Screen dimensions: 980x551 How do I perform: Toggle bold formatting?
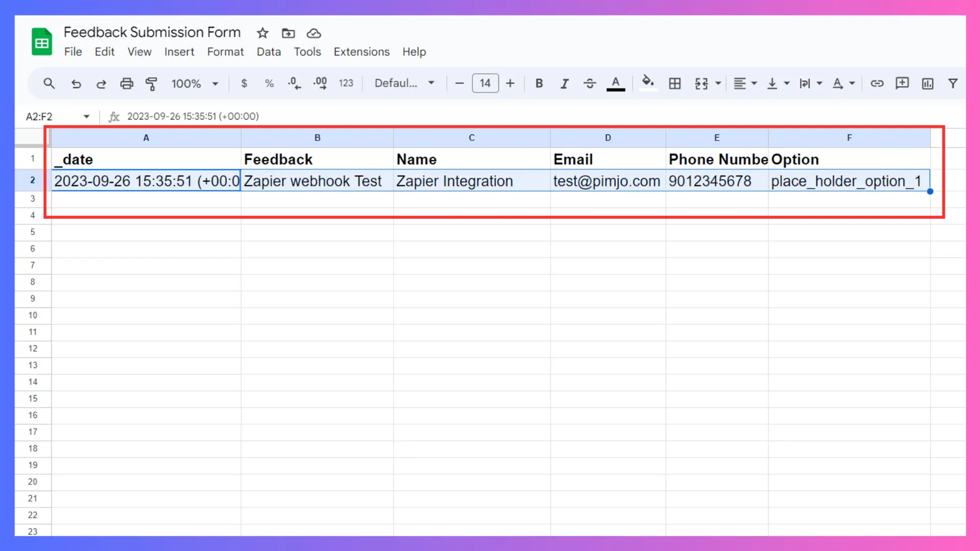539,84
